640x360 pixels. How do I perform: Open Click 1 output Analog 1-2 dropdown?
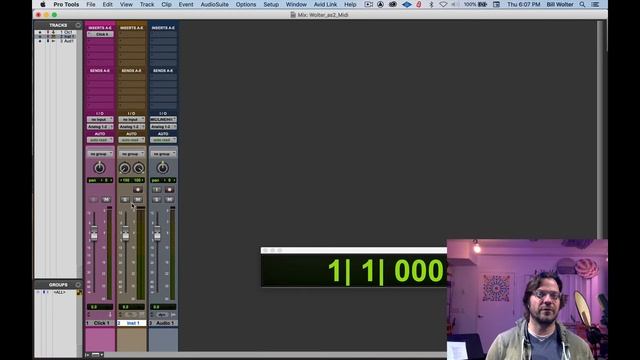(x=100, y=127)
